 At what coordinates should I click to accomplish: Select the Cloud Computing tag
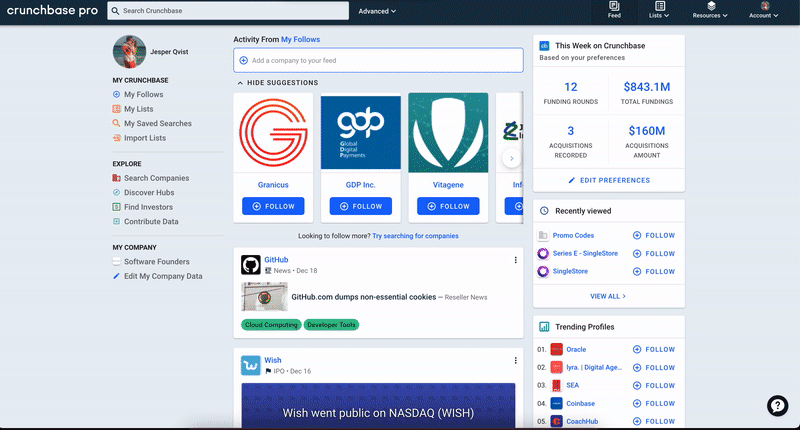click(x=271, y=325)
